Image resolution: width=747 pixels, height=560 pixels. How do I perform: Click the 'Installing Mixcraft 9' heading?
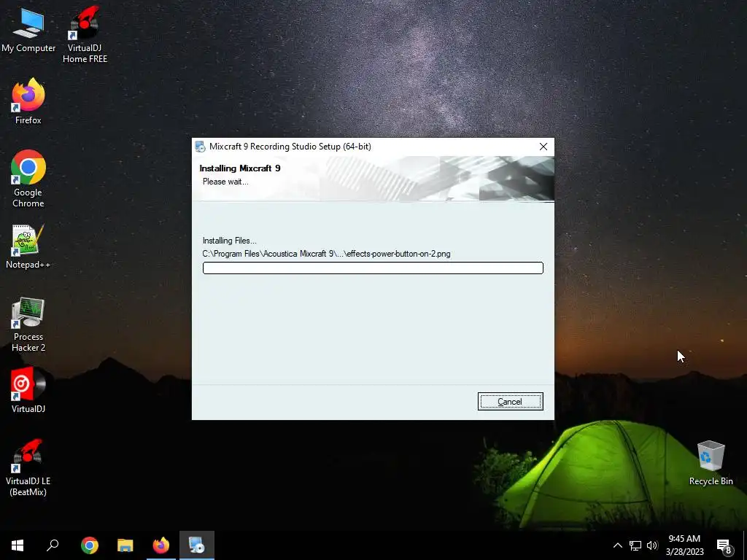click(x=239, y=168)
